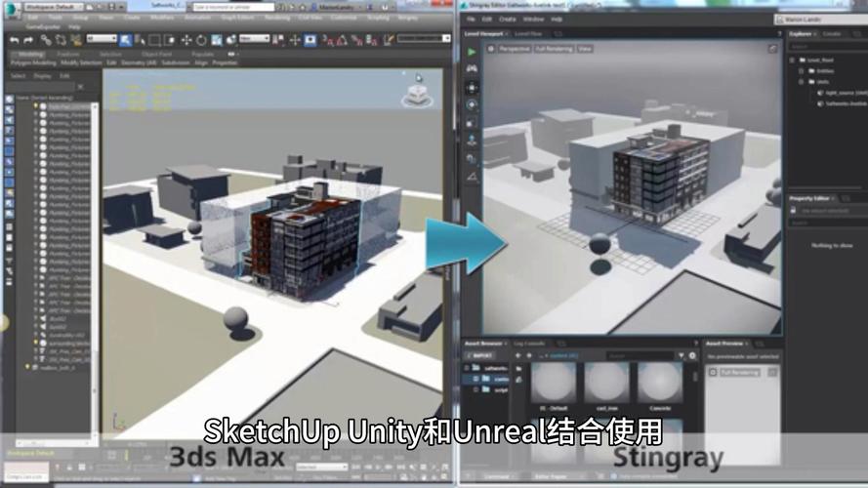The image size is (868, 488).
Task: Click the ViewCube in the 3ds Max viewport
Action: [417, 97]
